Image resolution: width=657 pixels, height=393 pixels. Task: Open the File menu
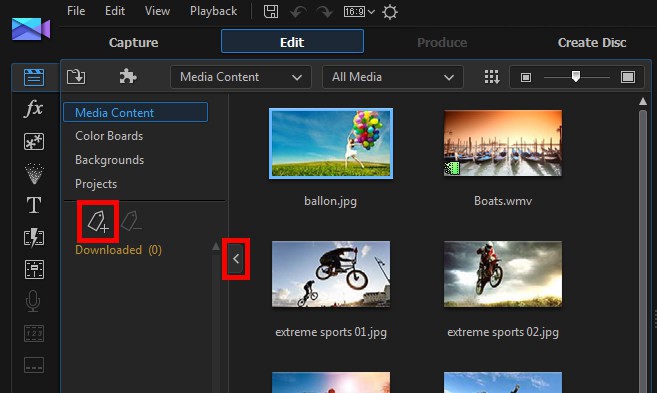[x=76, y=11]
